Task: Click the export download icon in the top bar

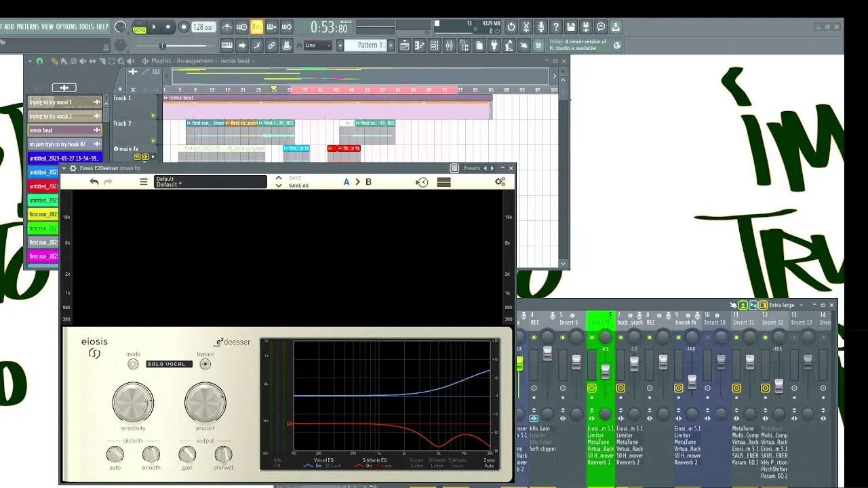Action: pyautogui.click(x=616, y=27)
